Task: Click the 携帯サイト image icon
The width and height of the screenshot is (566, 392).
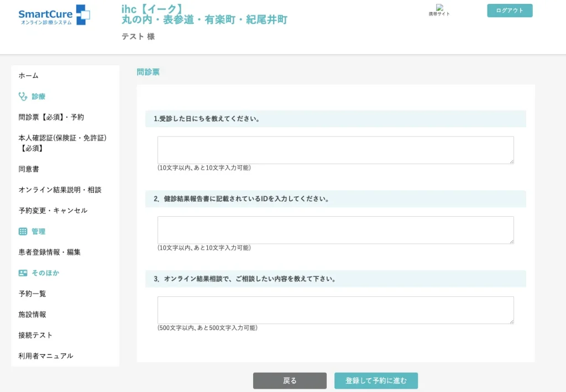Action: point(439,8)
